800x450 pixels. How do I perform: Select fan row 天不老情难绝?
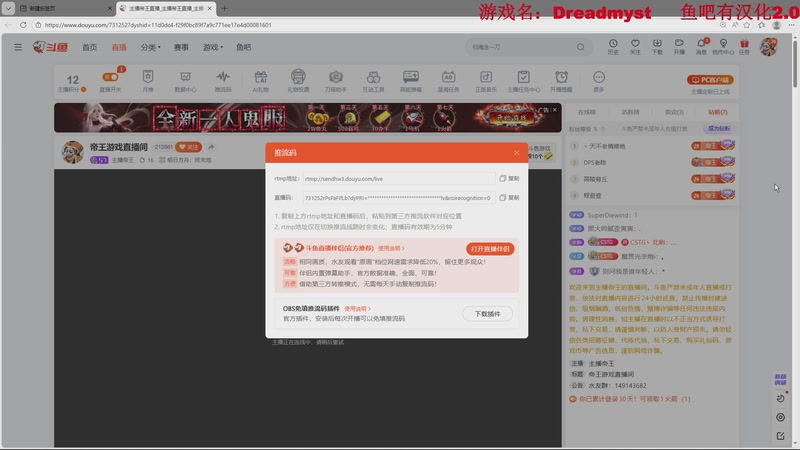pyautogui.click(x=653, y=146)
